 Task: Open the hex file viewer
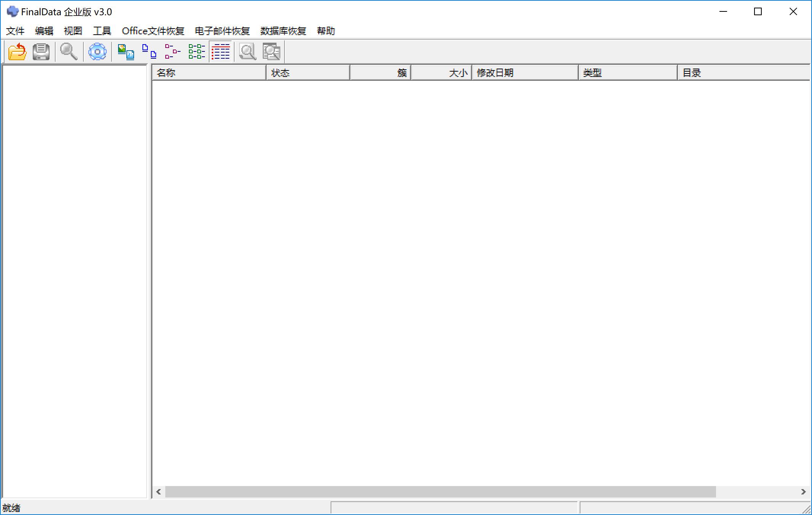[x=270, y=51]
